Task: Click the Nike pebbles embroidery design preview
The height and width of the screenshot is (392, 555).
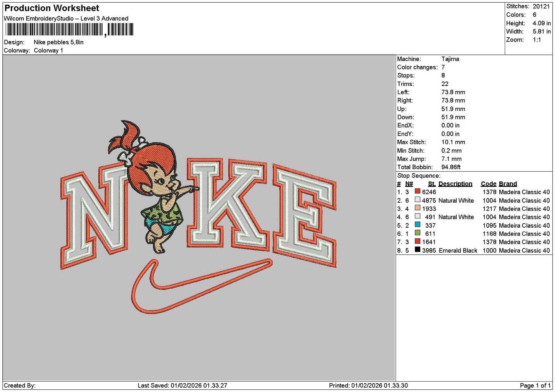Action: tap(199, 217)
